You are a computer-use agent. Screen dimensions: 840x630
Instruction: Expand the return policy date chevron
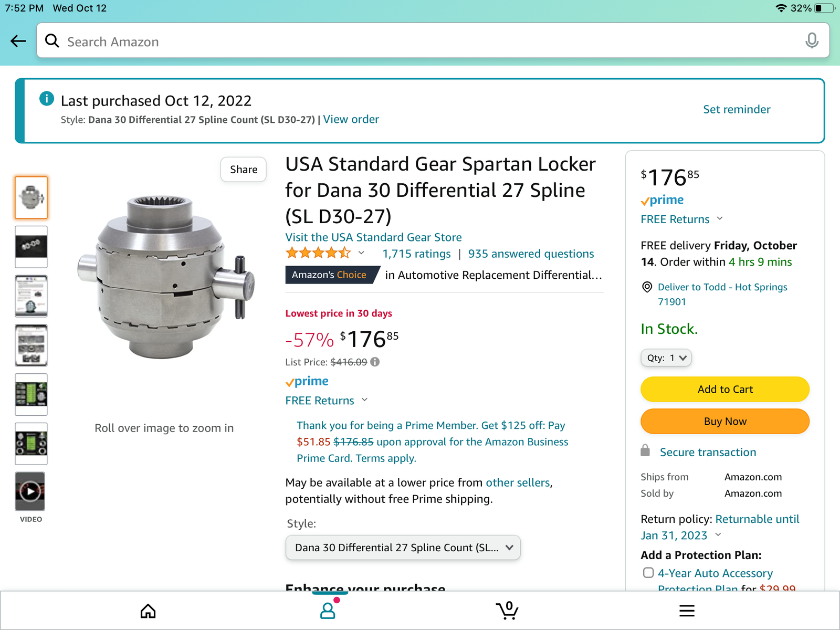pos(718,535)
